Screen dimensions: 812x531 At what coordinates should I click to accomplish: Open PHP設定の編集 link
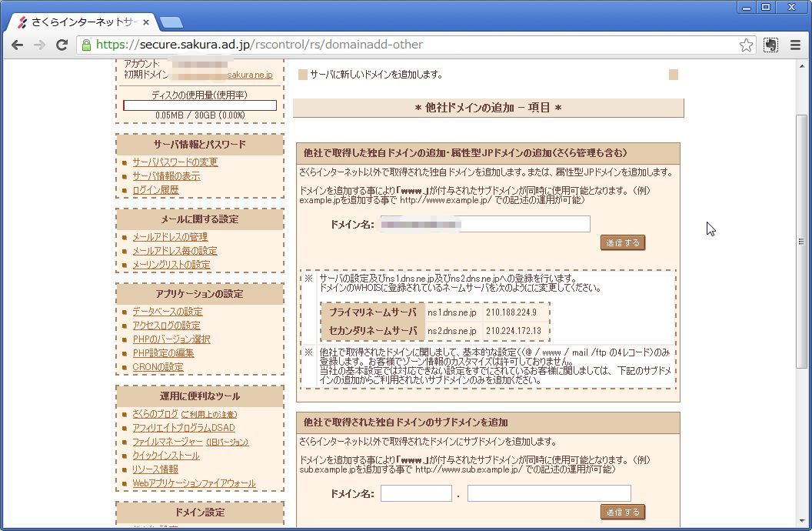click(x=163, y=353)
